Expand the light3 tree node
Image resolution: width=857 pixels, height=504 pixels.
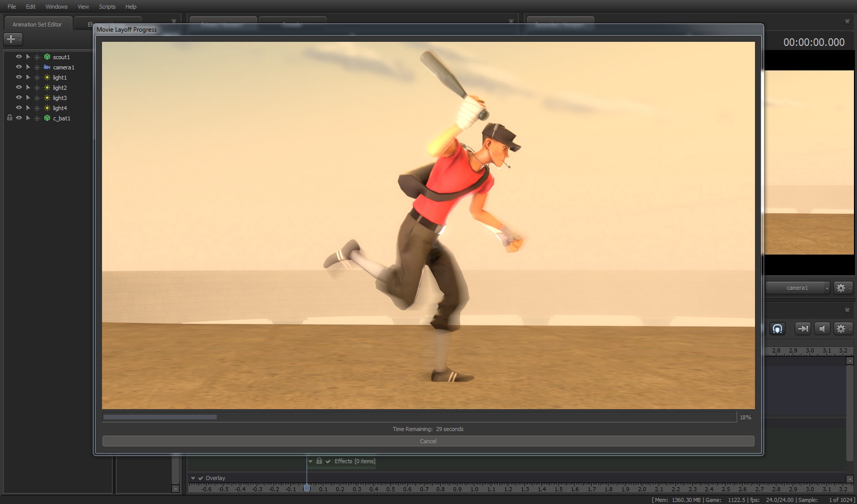[x=37, y=98]
